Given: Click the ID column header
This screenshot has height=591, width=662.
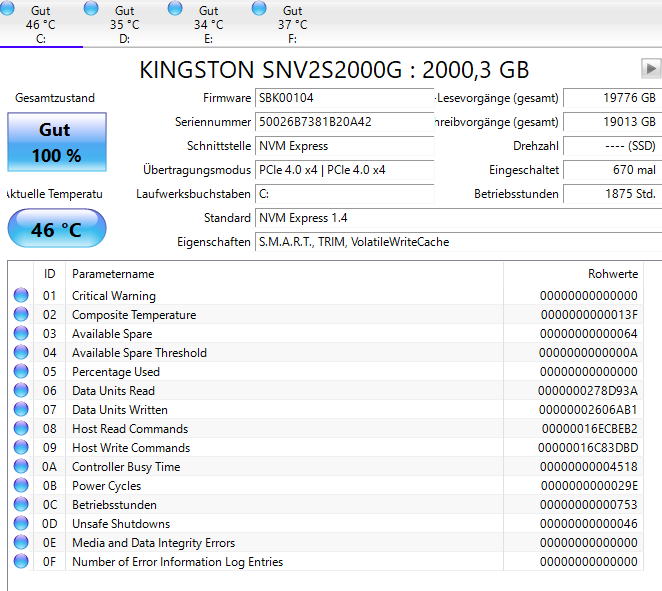Looking at the screenshot, I should [x=49, y=274].
